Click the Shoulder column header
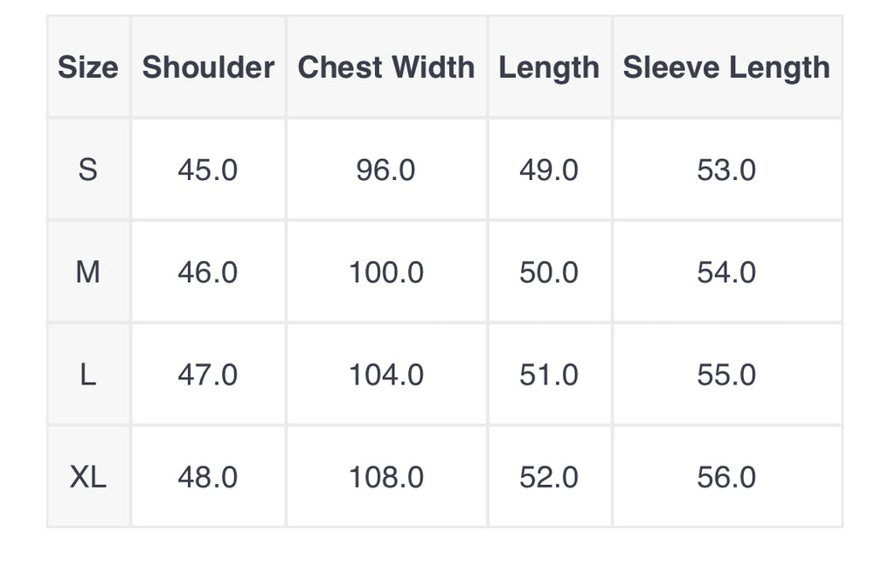The width and height of the screenshot is (895, 588). click(208, 67)
